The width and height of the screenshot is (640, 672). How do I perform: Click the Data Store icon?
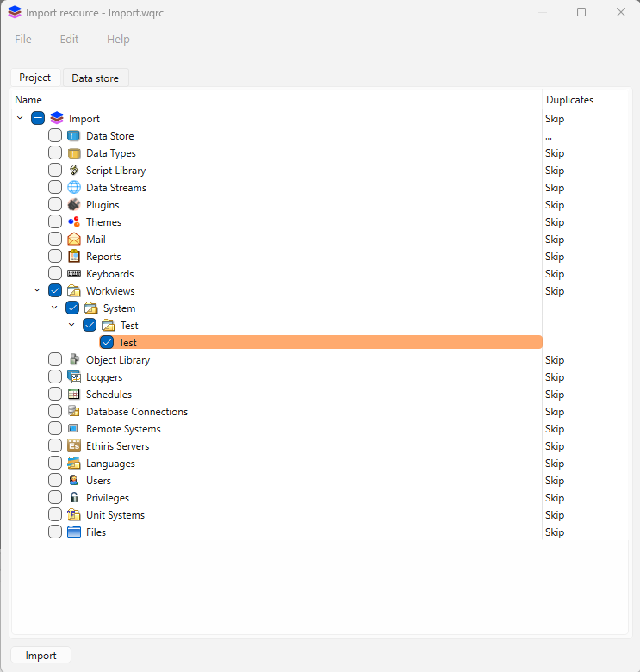[74, 136]
